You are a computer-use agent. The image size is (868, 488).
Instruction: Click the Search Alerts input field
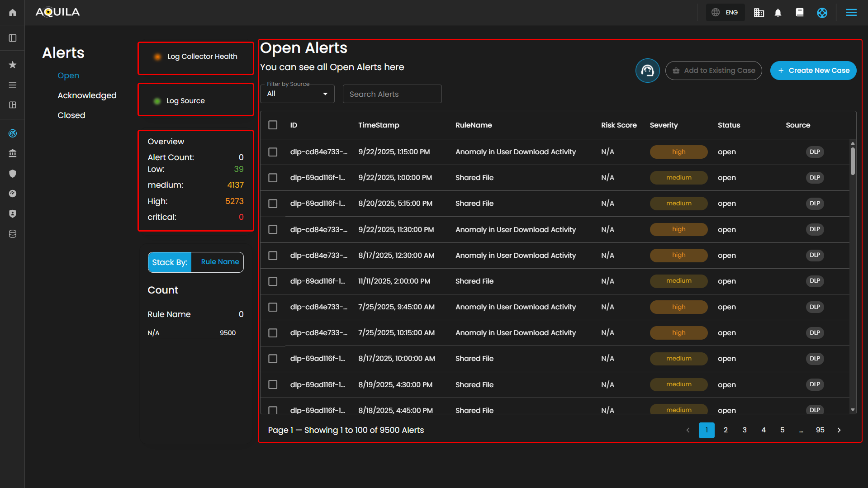[x=392, y=94]
